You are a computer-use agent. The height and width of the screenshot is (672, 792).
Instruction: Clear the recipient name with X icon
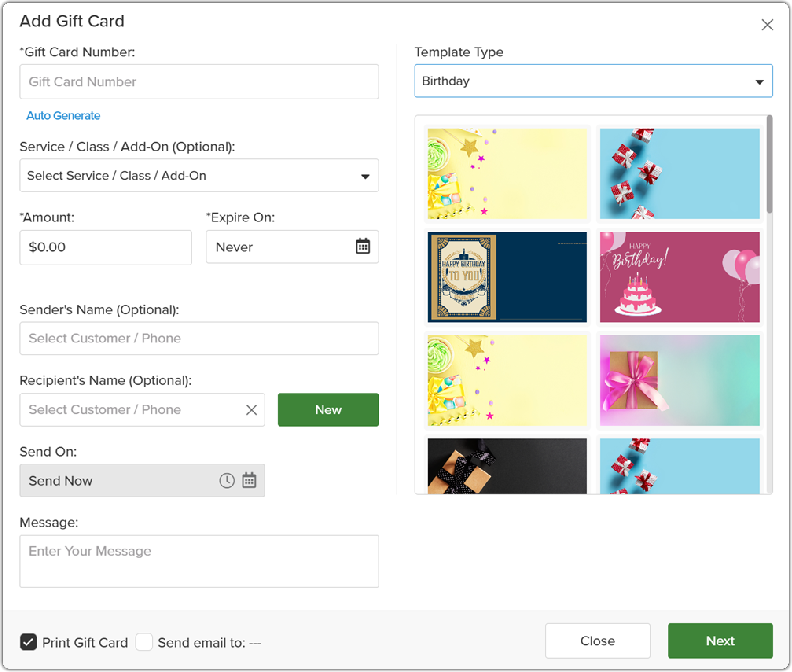252,410
